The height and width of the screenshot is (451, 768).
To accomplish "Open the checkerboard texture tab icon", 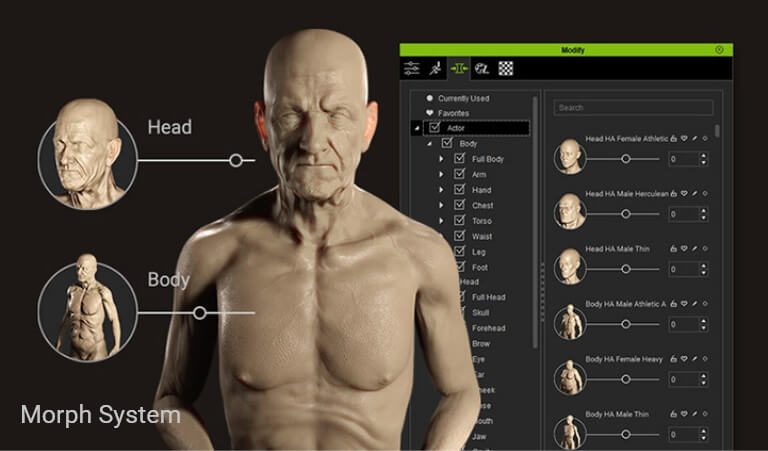I will (506, 69).
